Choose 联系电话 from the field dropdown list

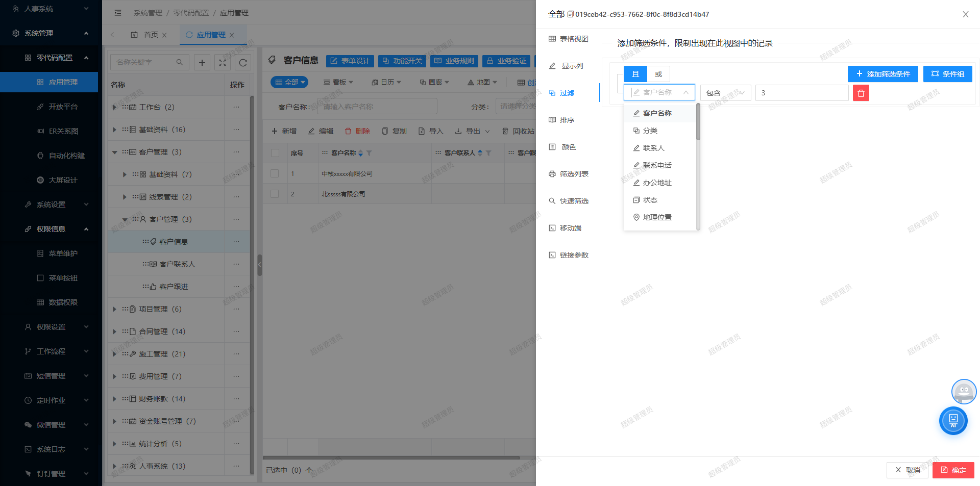click(x=659, y=165)
